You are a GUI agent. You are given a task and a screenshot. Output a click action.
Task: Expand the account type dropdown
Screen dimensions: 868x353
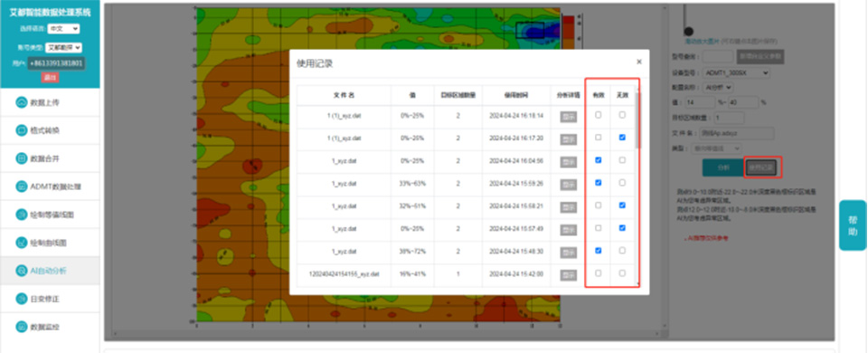[x=63, y=48]
